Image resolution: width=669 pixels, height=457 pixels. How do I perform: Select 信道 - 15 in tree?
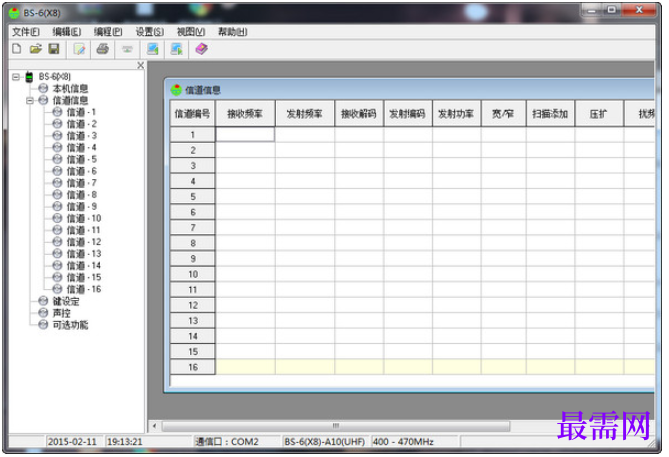[x=84, y=278]
